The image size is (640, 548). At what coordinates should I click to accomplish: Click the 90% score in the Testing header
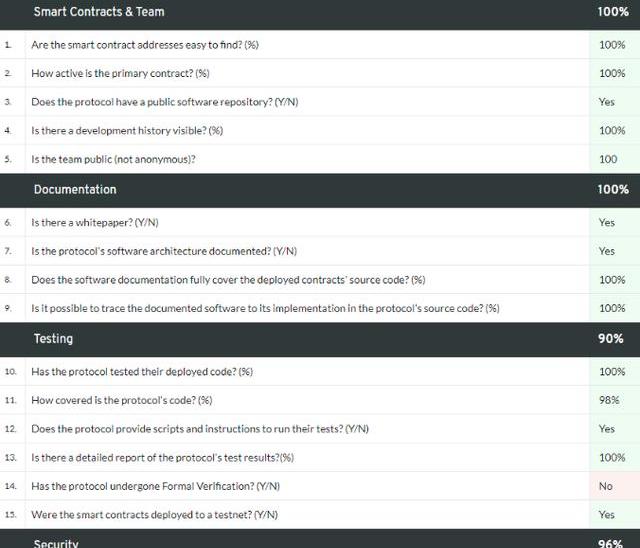pyautogui.click(x=611, y=339)
